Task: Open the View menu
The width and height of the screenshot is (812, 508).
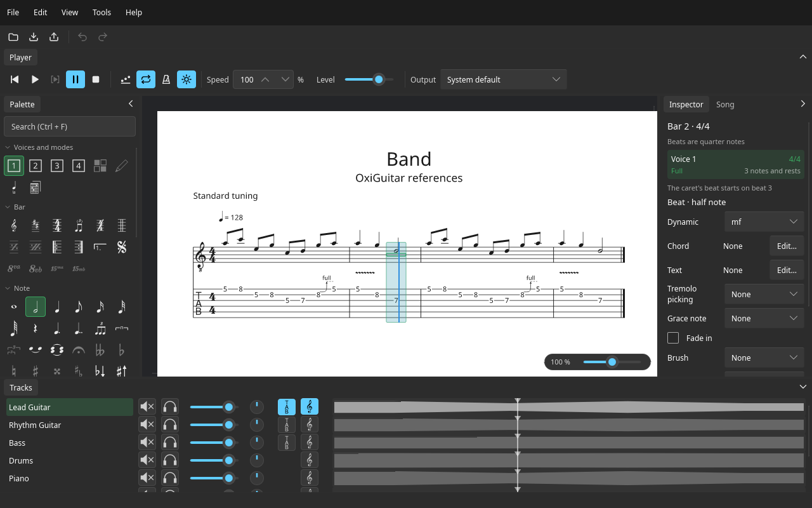Action: [x=70, y=12]
